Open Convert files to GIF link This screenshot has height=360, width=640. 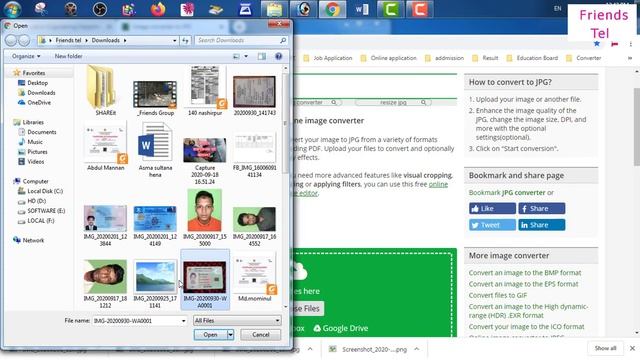point(498,295)
